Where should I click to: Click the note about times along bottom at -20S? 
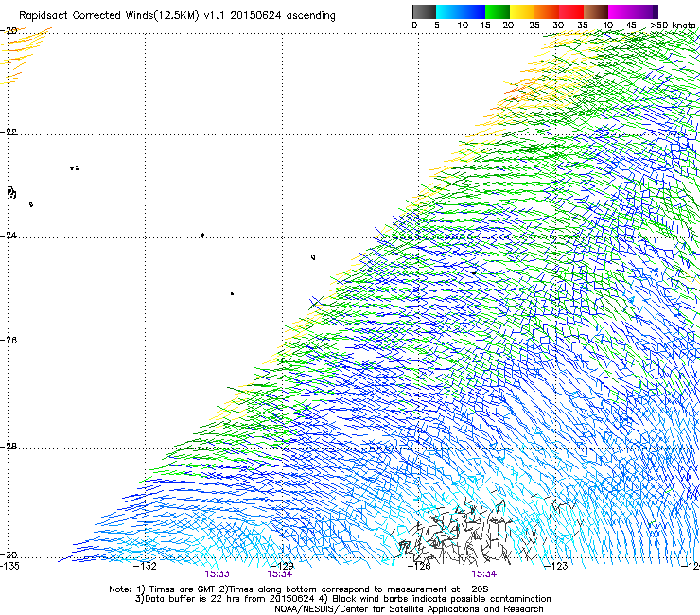click(x=354, y=589)
